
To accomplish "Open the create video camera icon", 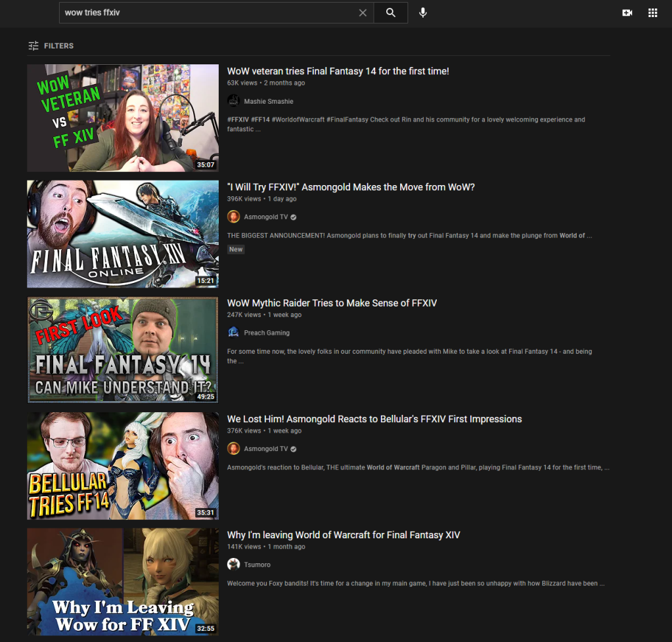I will (627, 12).
